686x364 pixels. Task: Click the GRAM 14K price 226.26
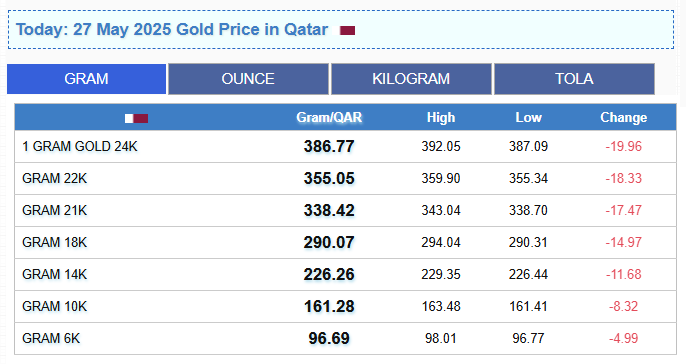[x=329, y=274]
